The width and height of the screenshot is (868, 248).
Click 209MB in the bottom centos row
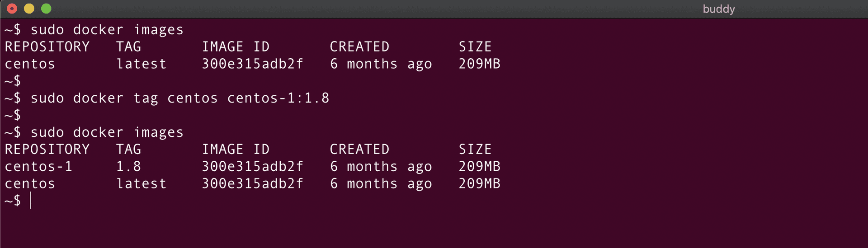pyautogui.click(x=479, y=184)
